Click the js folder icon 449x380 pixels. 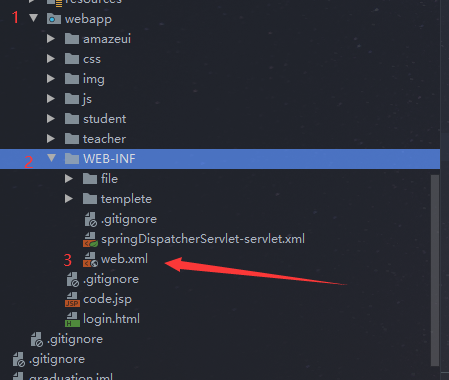point(72,99)
